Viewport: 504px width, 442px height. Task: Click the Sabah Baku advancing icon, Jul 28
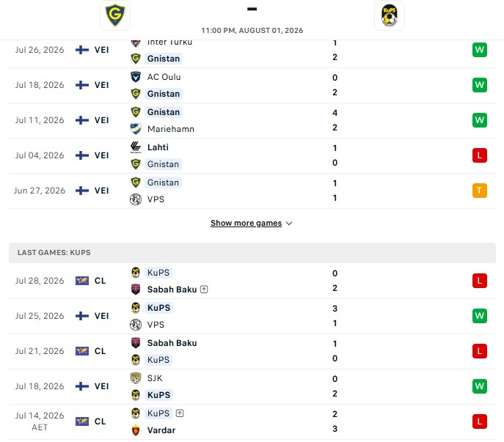coord(204,290)
